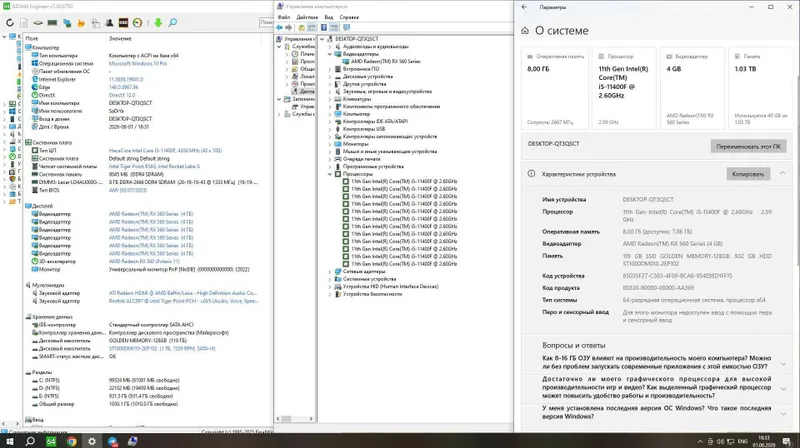Expand the Мониторы node

pyautogui.click(x=330, y=144)
